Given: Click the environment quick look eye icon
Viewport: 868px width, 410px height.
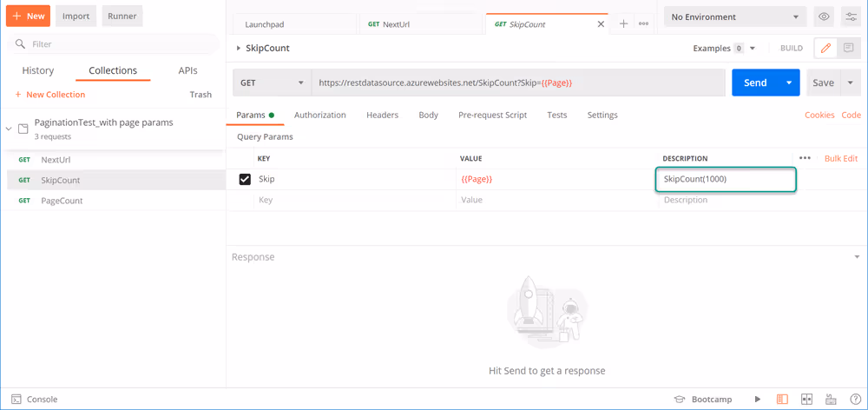Looking at the screenshot, I should (824, 17).
